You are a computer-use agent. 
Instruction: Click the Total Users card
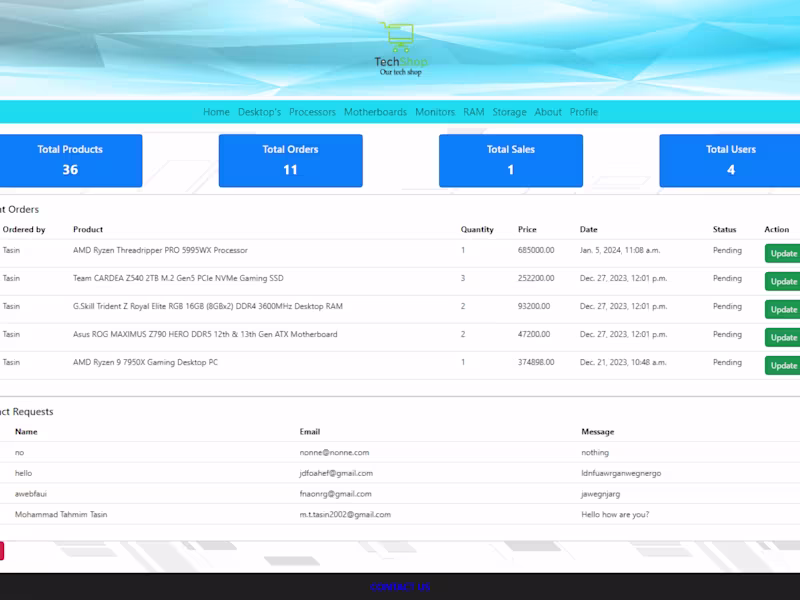730,161
